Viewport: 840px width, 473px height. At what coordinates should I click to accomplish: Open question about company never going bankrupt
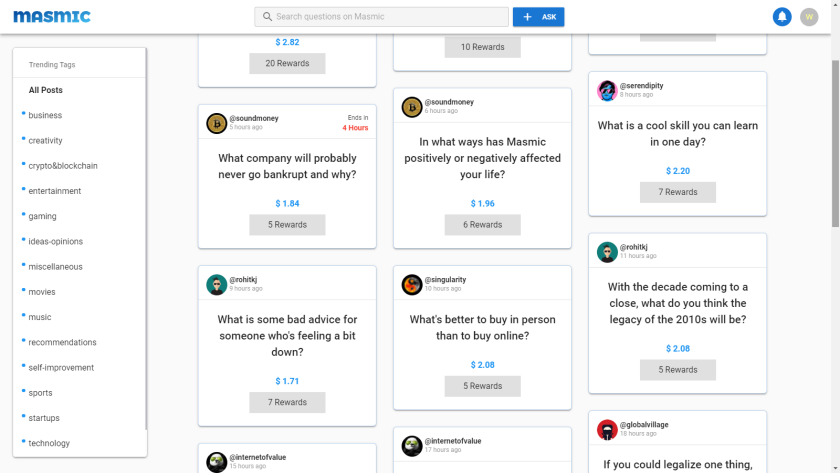click(x=287, y=166)
